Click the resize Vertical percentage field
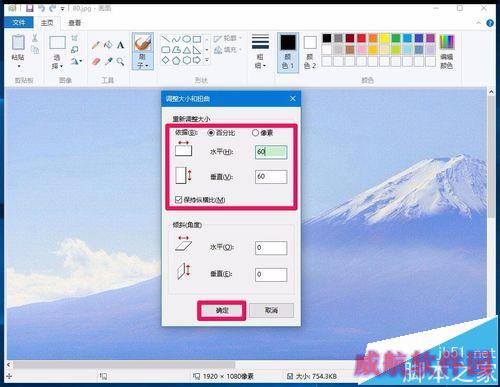Viewport: 500px width, 387px height. pyautogui.click(x=271, y=177)
